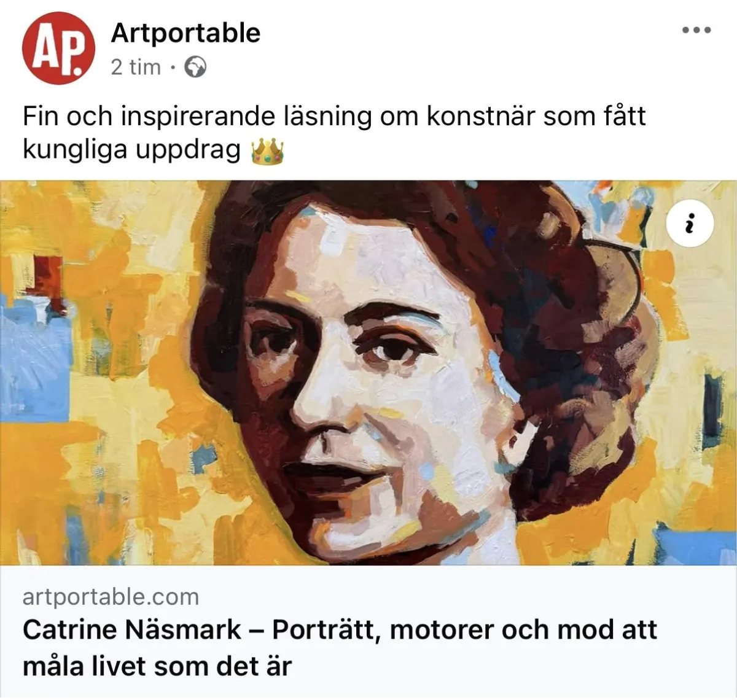Click the crown emoji in the caption
737x700 pixels.
(x=267, y=151)
